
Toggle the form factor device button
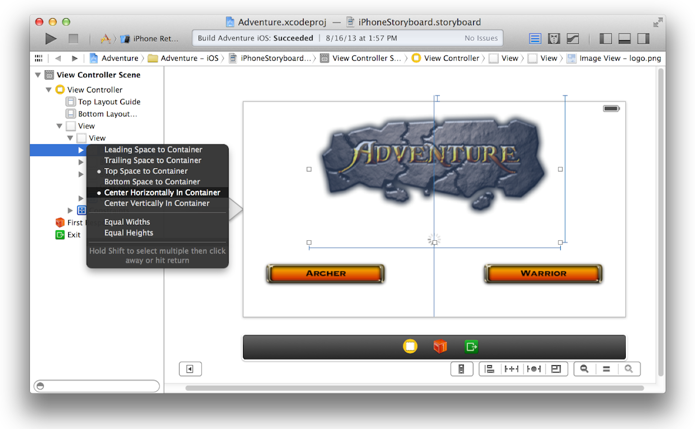click(461, 369)
